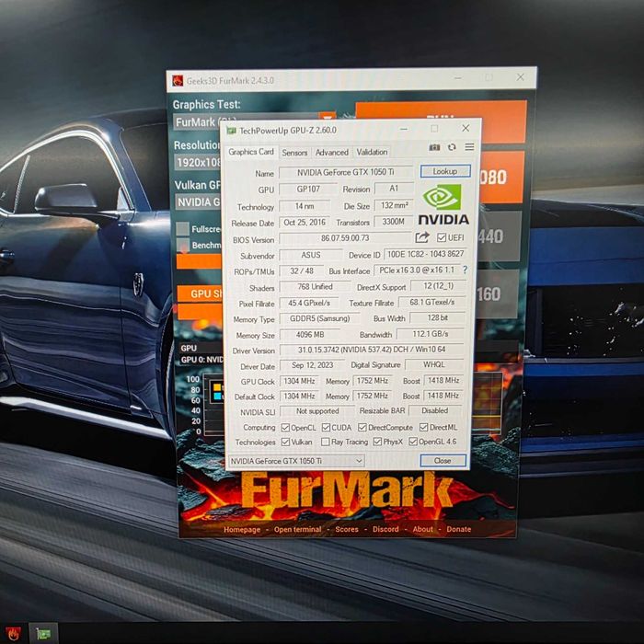The image size is (644, 644).
Task: Click the Driver Version field
Action: tap(372, 350)
